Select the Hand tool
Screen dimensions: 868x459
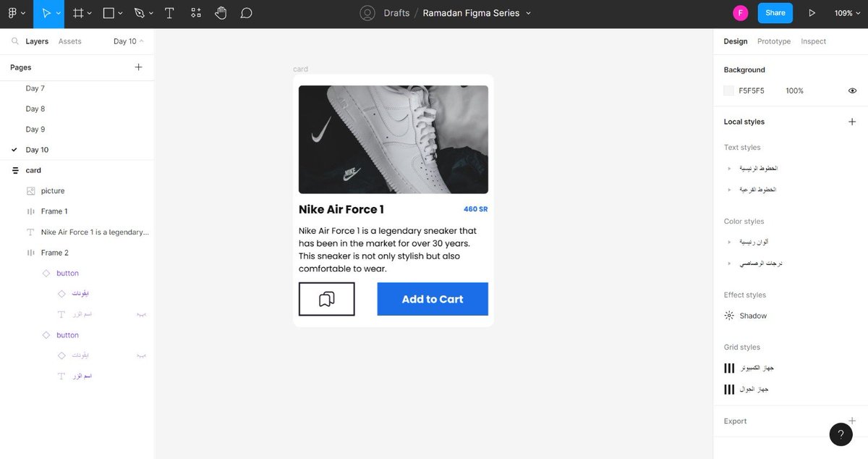point(221,13)
